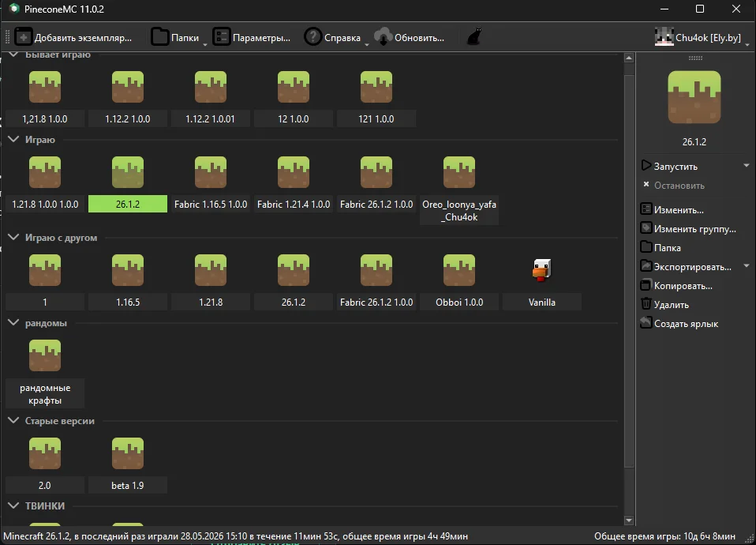This screenshot has height=545, width=756.
Task: Open the Справка dropdown arrow
Action: click(366, 44)
